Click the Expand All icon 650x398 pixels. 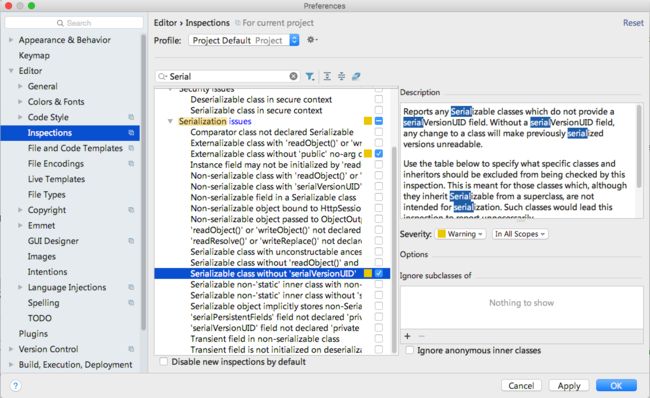click(327, 76)
